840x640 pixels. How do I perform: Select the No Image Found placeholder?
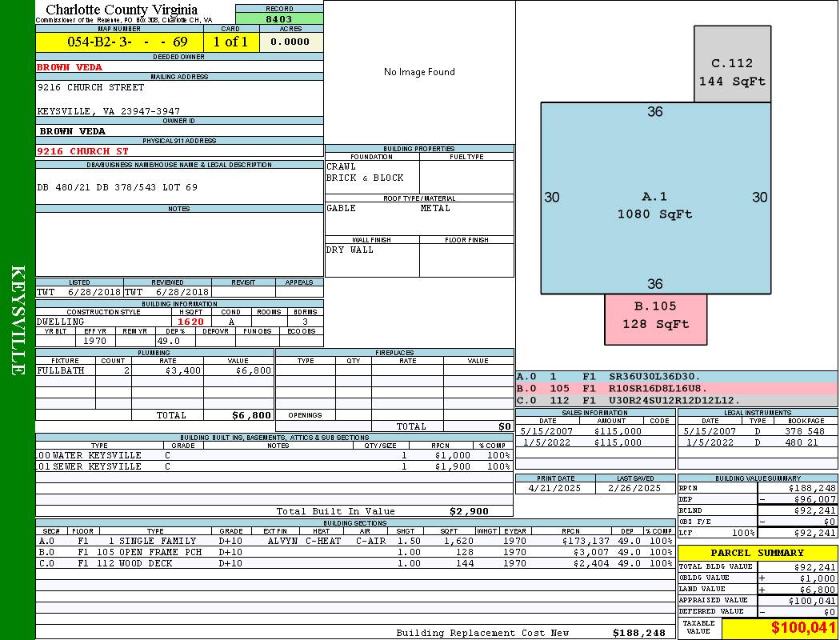coord(419,72)
